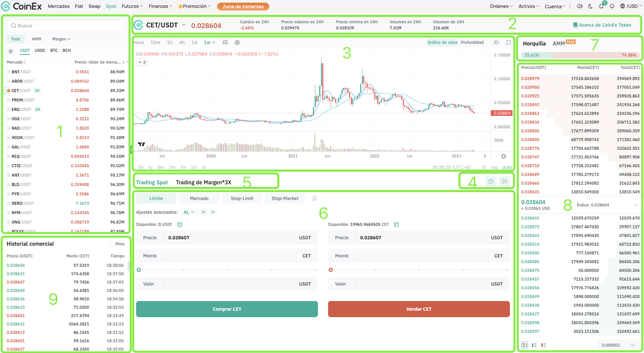This screenshot has width=644, height=353.
Task: Click the search magnifier icon
Action: tap(13, 26)
